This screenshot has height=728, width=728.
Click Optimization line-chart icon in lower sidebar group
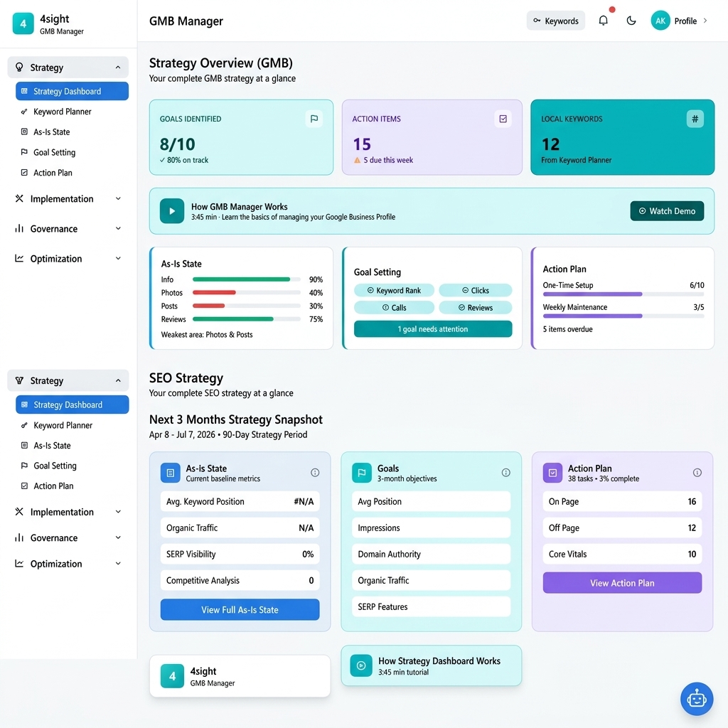(19, 563)
